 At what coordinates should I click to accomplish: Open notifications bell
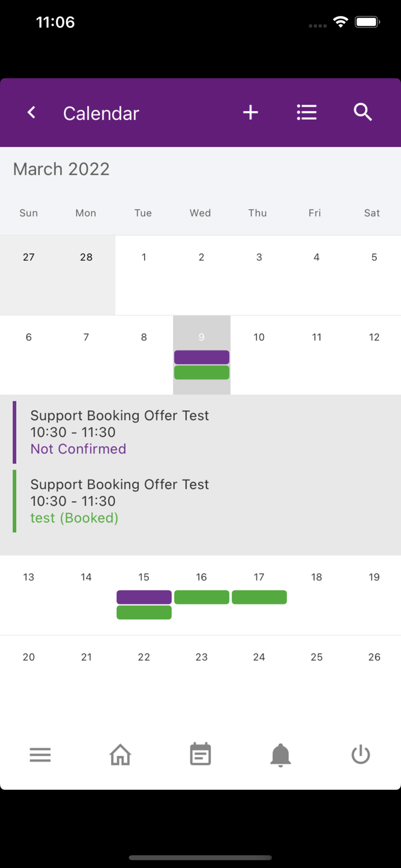click(x=281, y=755)
